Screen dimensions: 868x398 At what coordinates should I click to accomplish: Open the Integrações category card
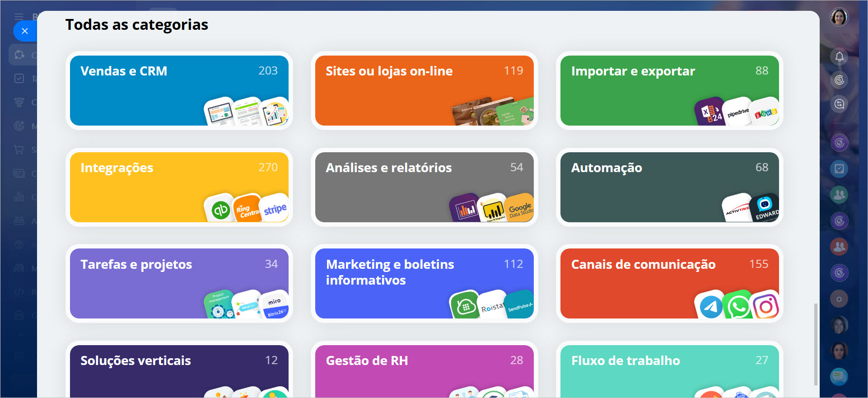click(179, 187)
